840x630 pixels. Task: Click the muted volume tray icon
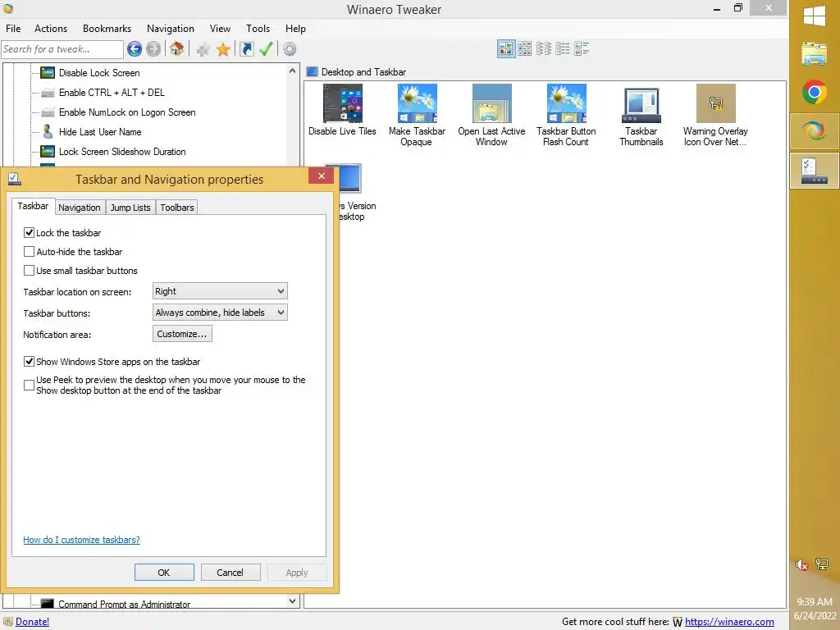coord(802,564)
